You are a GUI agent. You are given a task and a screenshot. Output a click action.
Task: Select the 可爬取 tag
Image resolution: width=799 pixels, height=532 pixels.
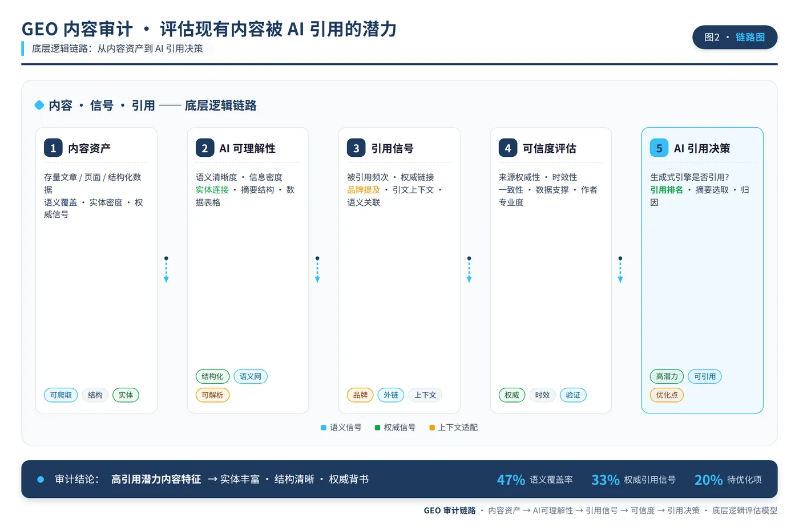[x=61, y=395]
